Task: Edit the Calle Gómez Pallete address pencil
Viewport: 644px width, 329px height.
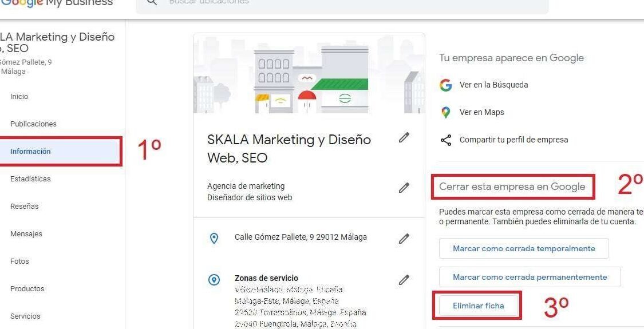Action: point(404,238)
